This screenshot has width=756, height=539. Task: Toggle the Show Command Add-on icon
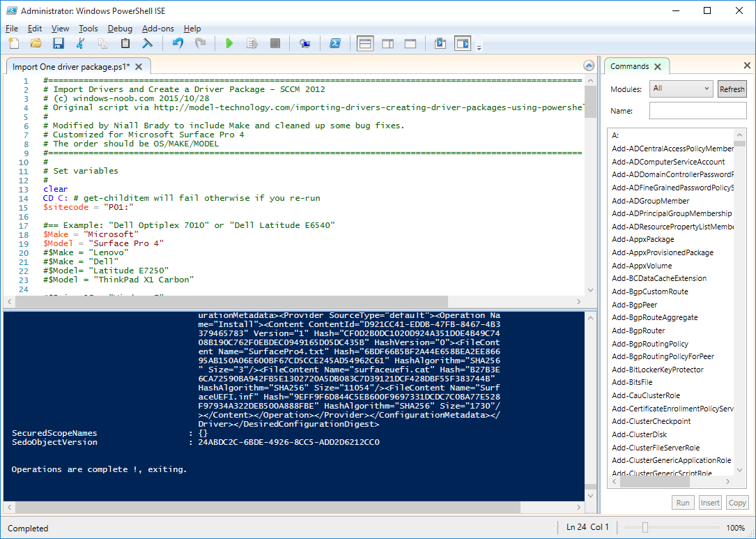tap(463, 43)
